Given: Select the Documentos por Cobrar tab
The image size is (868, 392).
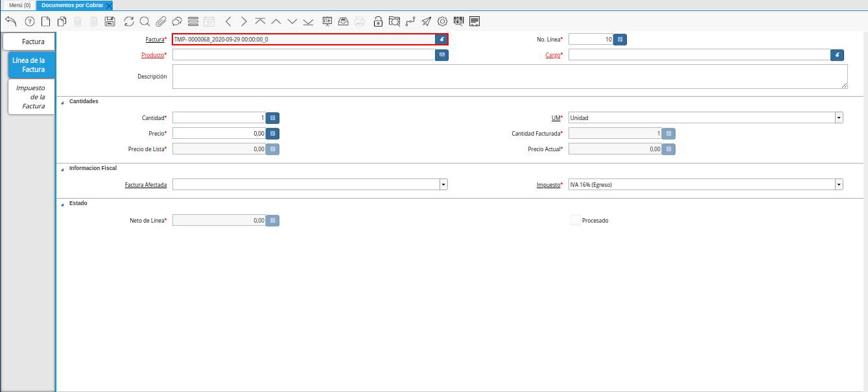Looking at the screenshot, I should point(72,5).
